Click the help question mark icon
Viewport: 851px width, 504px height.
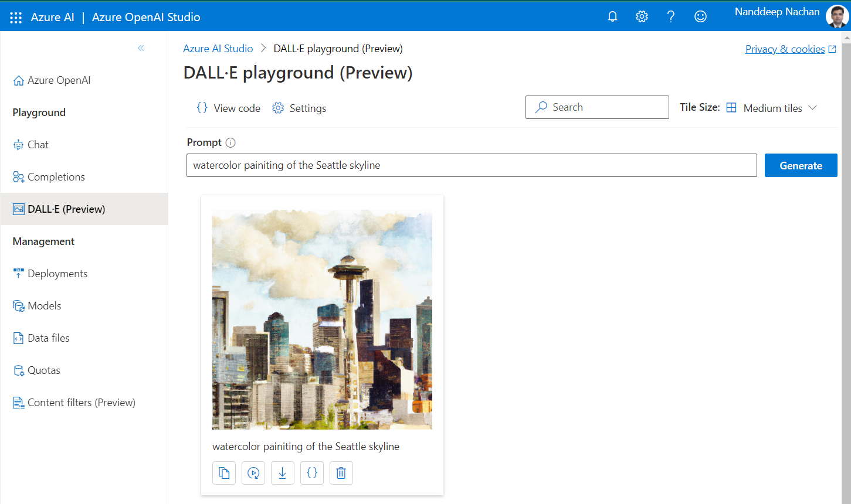point(671,16)
